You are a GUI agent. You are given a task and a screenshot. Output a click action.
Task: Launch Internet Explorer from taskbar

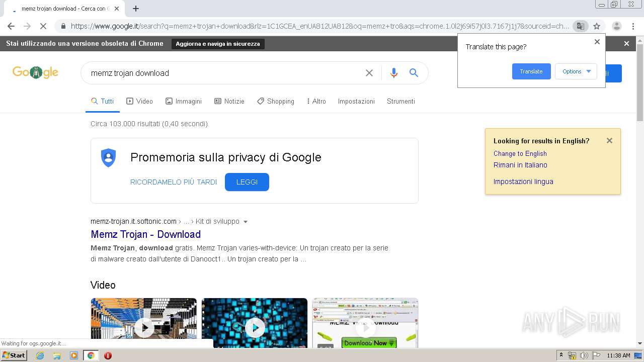(x=40, y=355)
